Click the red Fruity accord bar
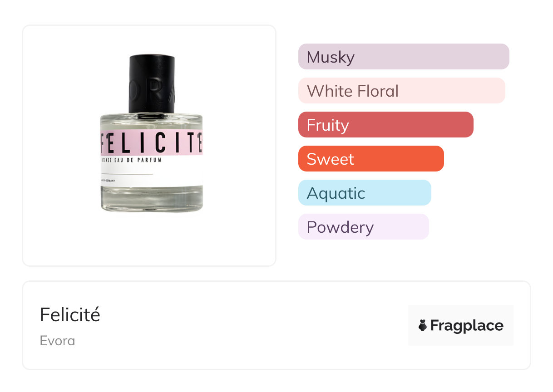Image resolution: width=553 pixels, height=392 pixels. click(x=386, y=125)
